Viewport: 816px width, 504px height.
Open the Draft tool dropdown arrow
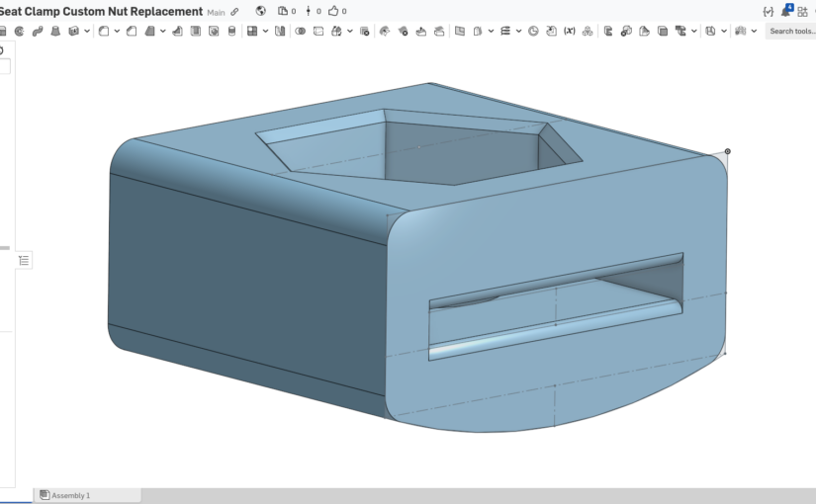pos(163,32)
